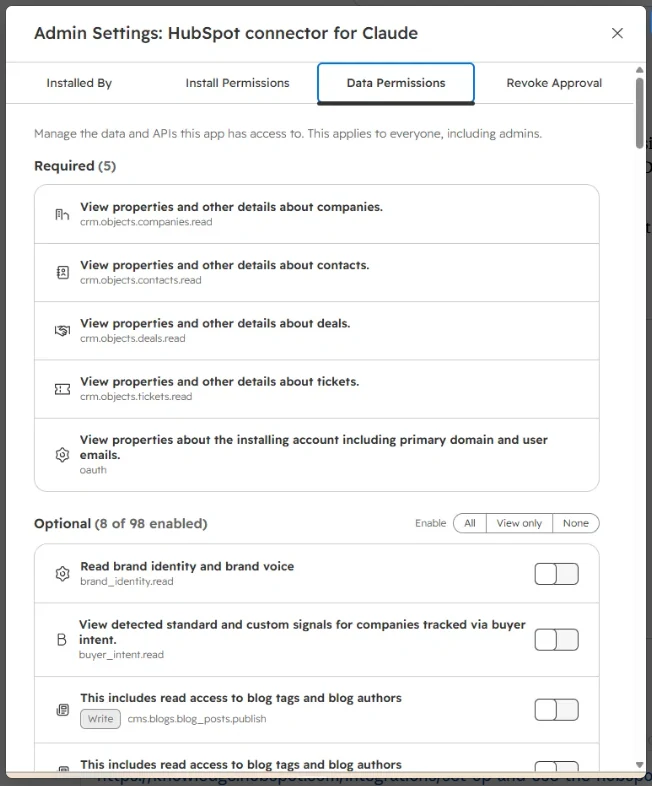Screen dimensions: 652x786
Task: Click the blog posts publish document icon
Action: [x=63, y=710]
